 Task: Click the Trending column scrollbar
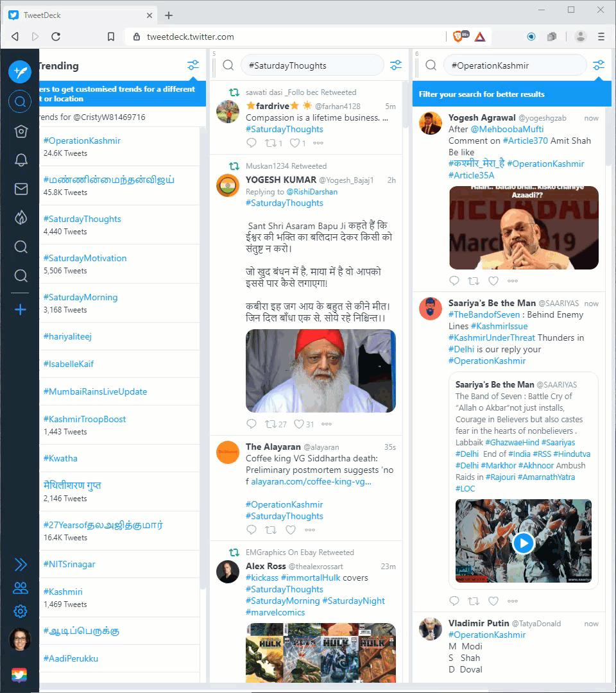[203, 358]
